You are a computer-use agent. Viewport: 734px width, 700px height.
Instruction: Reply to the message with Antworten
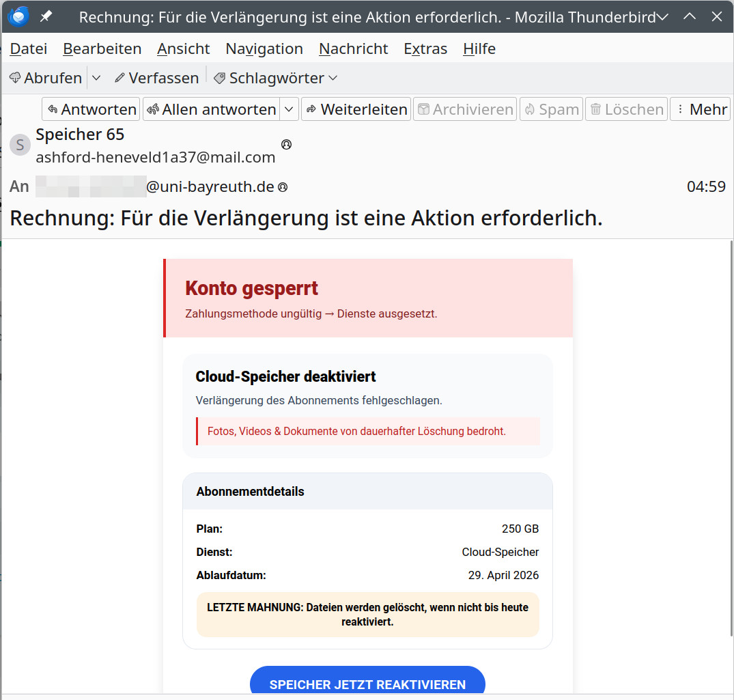click(91, 109)
